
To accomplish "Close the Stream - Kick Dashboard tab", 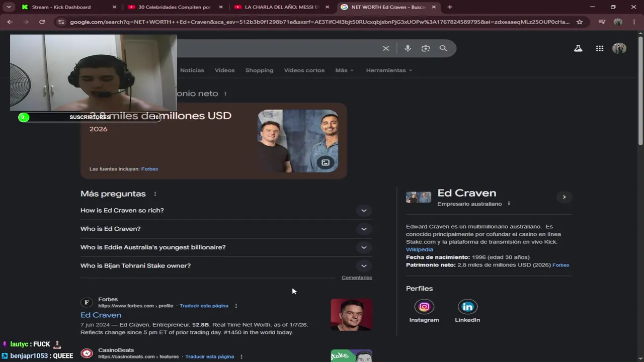I will tap(114, 7).
